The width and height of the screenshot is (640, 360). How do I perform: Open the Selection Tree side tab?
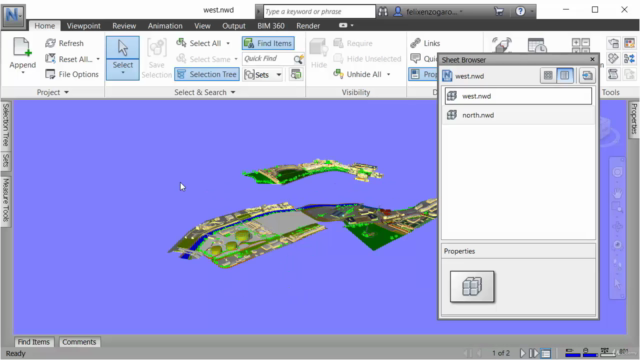click(x=6, y=125)
